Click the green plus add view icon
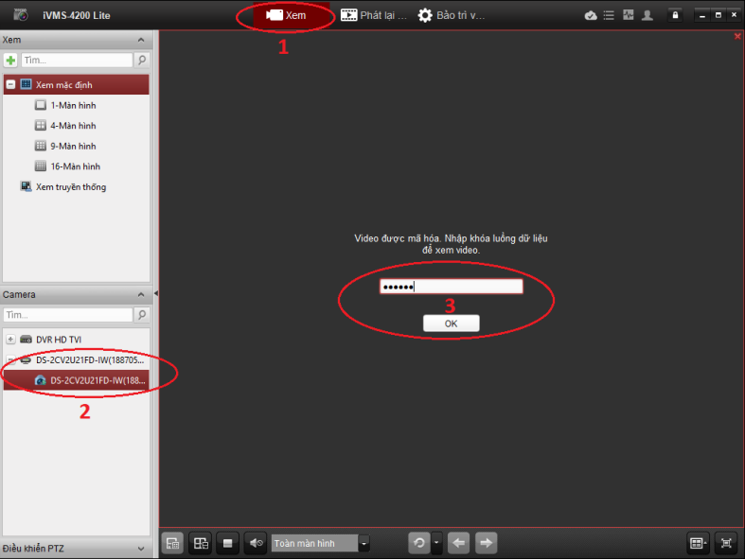 coord(10,60)
